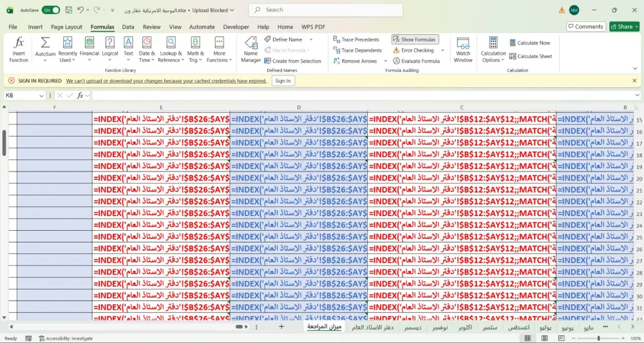Click Trace Dependents
The image size is (644, 343).
pyautogui.click(x=357, y=50)
